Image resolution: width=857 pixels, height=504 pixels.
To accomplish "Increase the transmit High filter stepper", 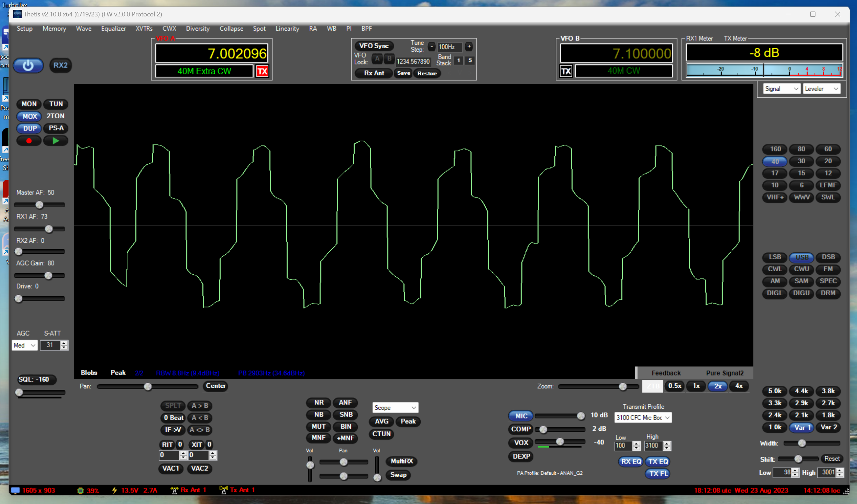I will 667,443.
